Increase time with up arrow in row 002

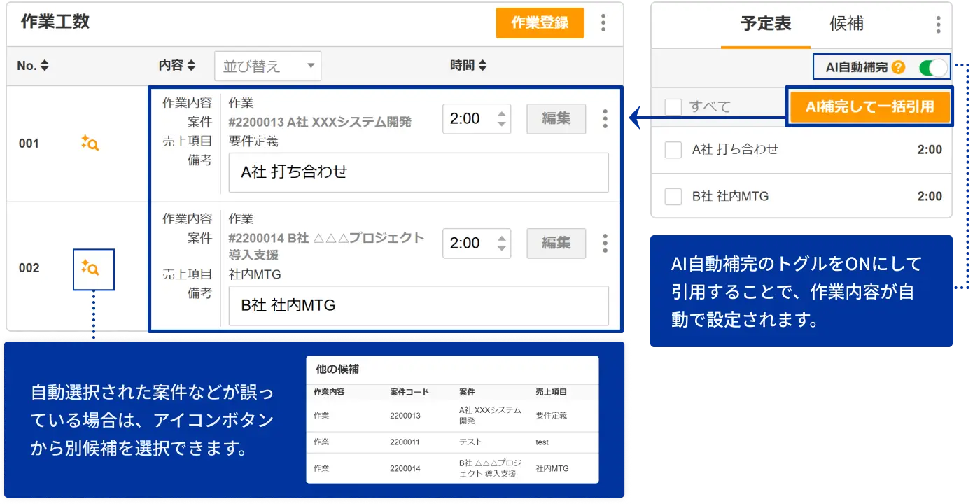(x=501, y=238)
